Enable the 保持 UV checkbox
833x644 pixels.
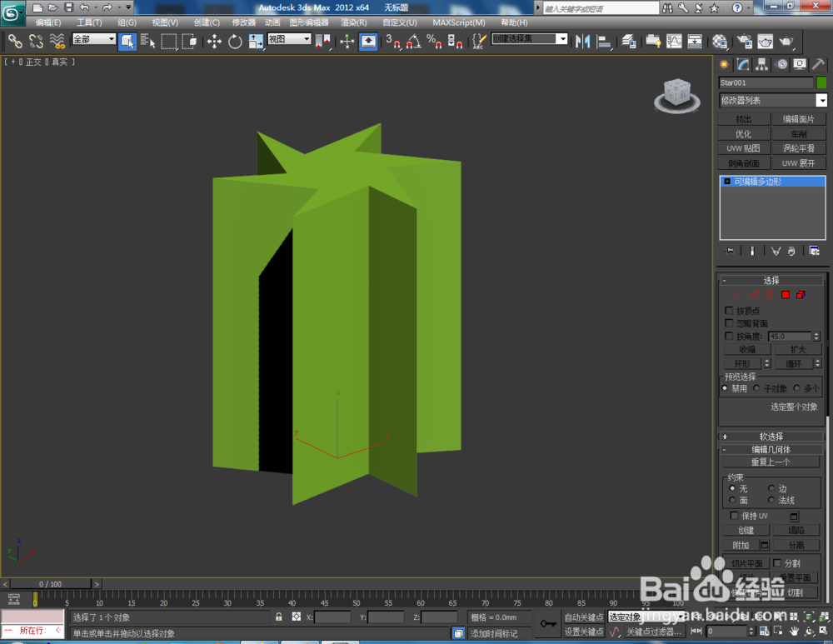point(734,516)
